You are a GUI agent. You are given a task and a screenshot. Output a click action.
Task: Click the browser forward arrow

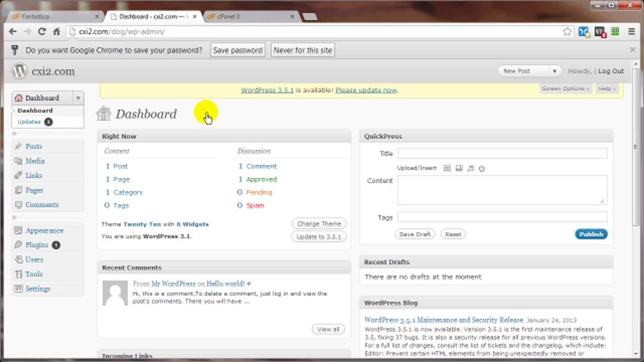click(27, 32)
